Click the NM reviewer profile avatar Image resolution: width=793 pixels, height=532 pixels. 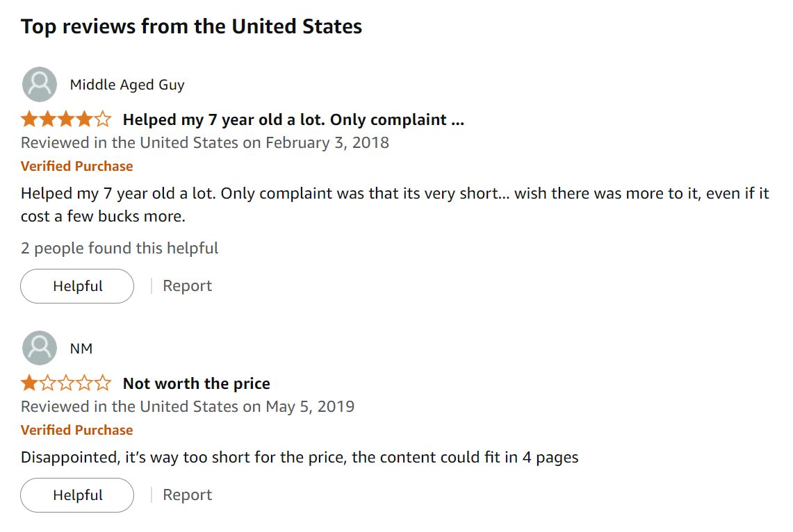pos(40,348)
